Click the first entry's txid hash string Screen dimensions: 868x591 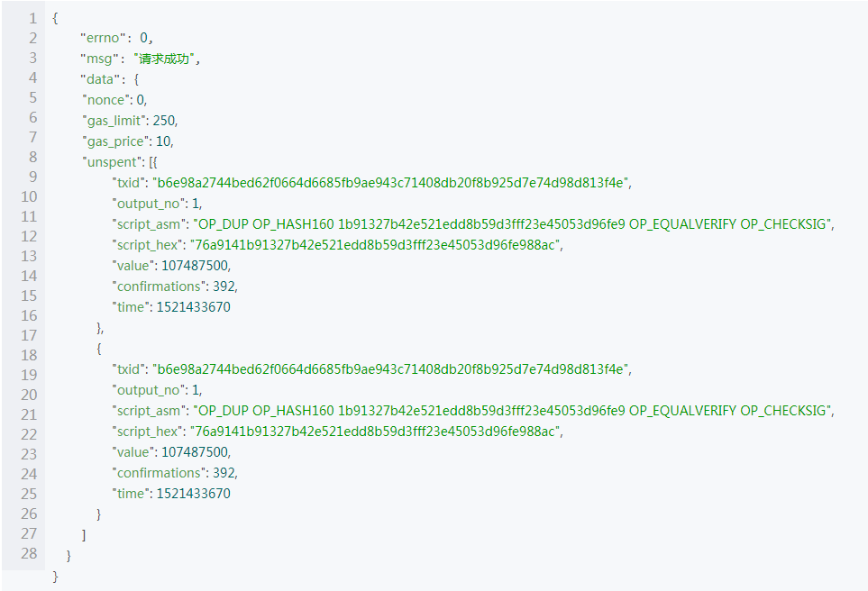(x=392, y=183)
